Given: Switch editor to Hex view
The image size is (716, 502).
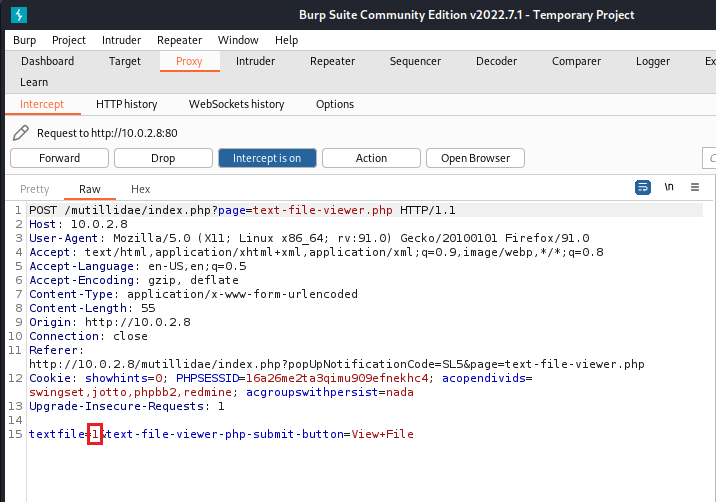Looking at the screenshot, I should coord(141,189).
